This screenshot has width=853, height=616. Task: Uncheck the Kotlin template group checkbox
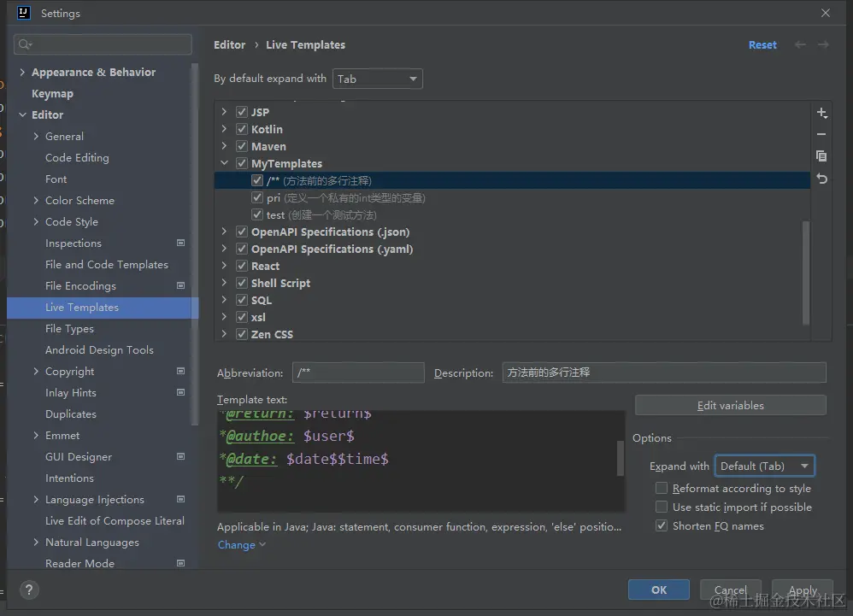point(242,129)
